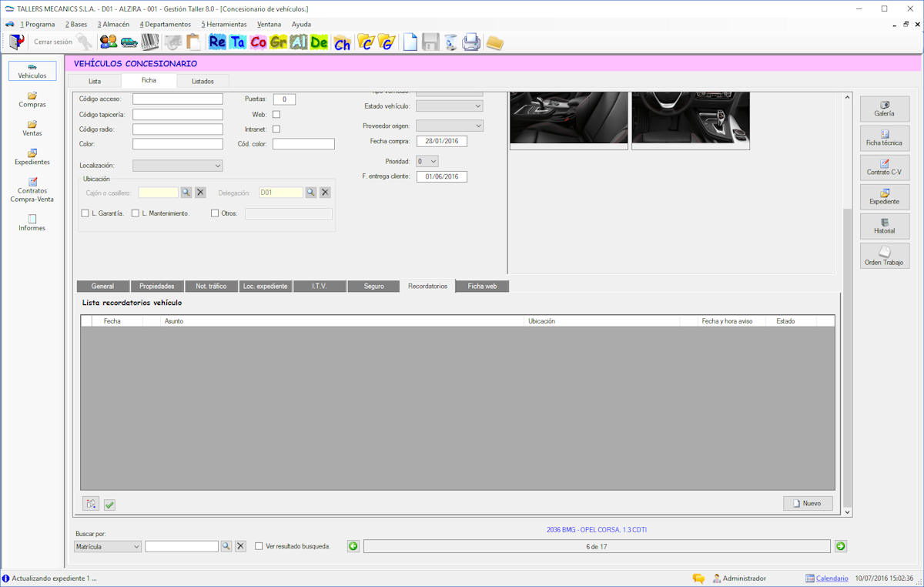Open Ventas in left sidebar
The width and height of the screenshot is (924, 587).
[x=32, y=128]
